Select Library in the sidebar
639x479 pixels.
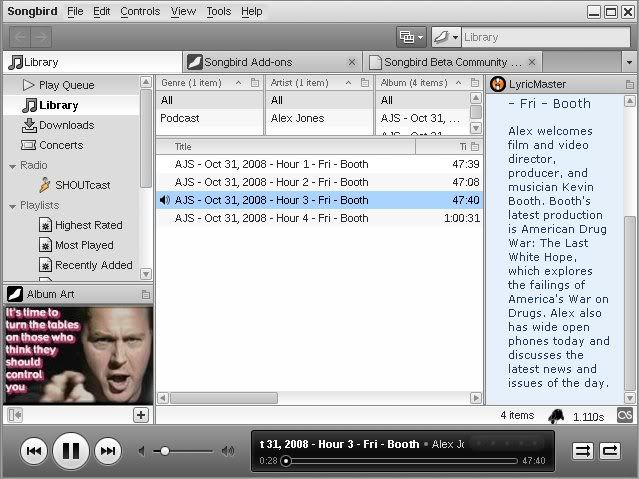coord(71,105)
